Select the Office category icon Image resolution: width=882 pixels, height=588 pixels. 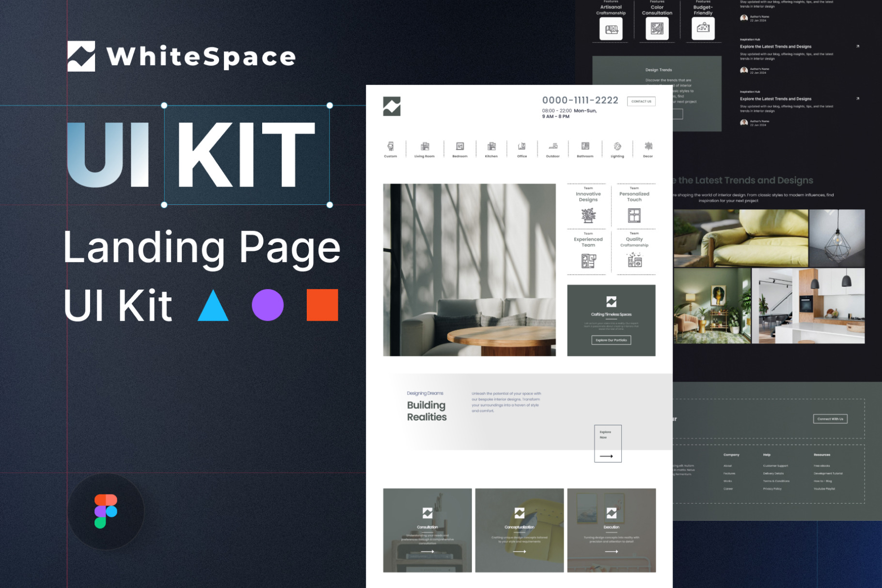coord(522,147)
